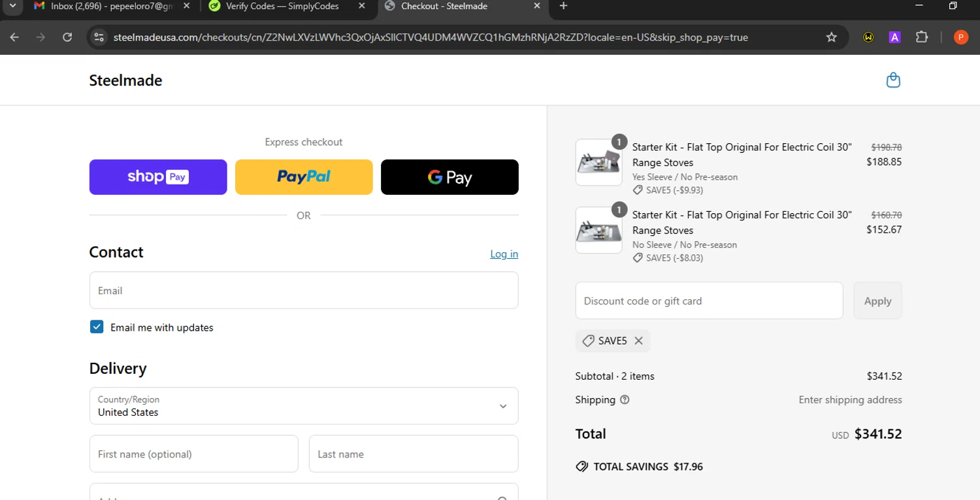Image resolution: width=980 pixels, height=500 pixels.
Task: Go forward in browser history
Action: [x=41, y=37]
